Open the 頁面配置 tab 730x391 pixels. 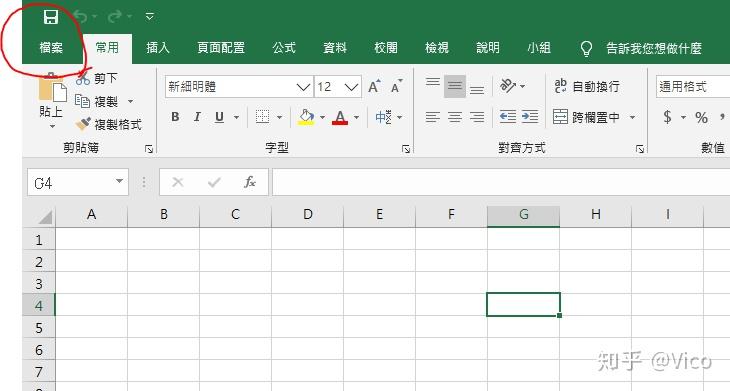[221, 47]
